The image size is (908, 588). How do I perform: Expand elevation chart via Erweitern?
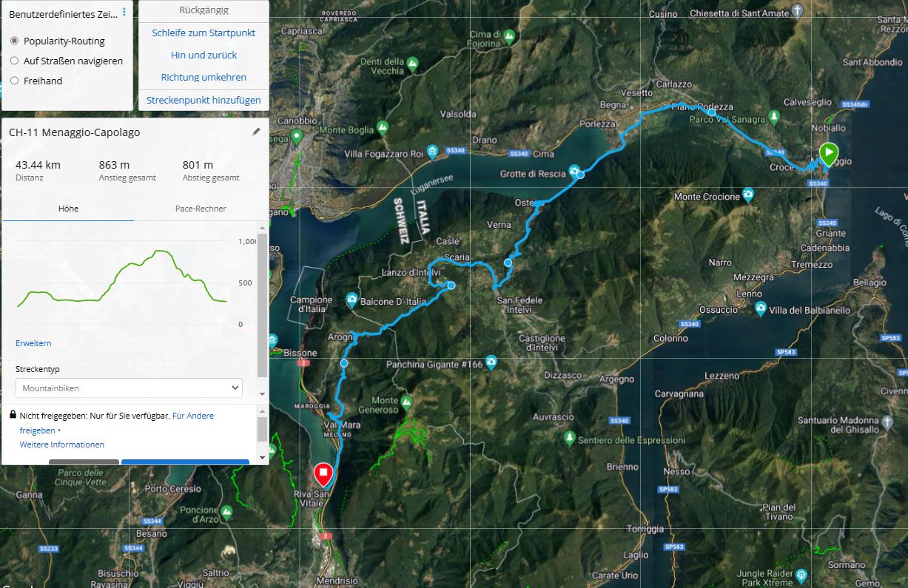point(33,343)
